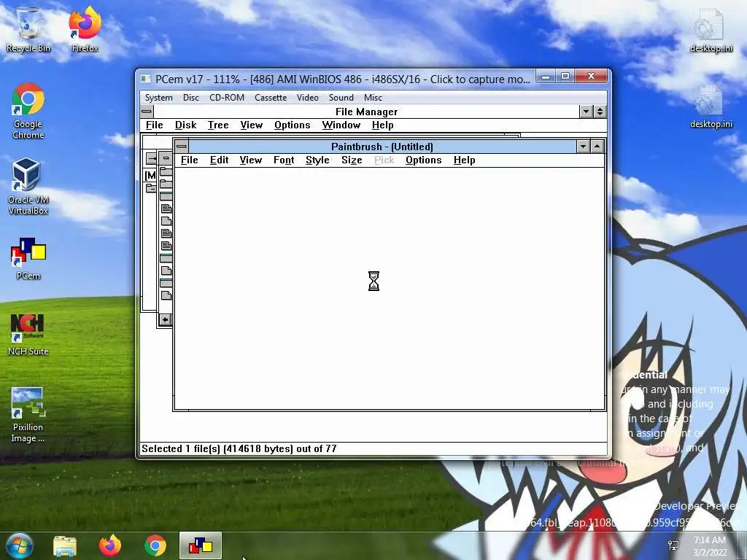Screen dimensions: 747x560
Task: Launch Firefox from the desktop icon
Action: 85,29
